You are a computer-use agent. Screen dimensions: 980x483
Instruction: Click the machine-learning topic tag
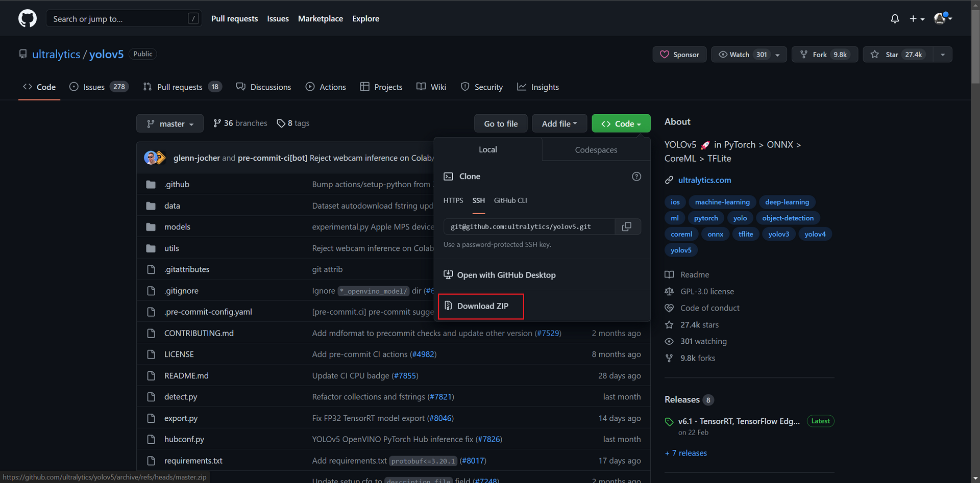click(x=722, y=202)
